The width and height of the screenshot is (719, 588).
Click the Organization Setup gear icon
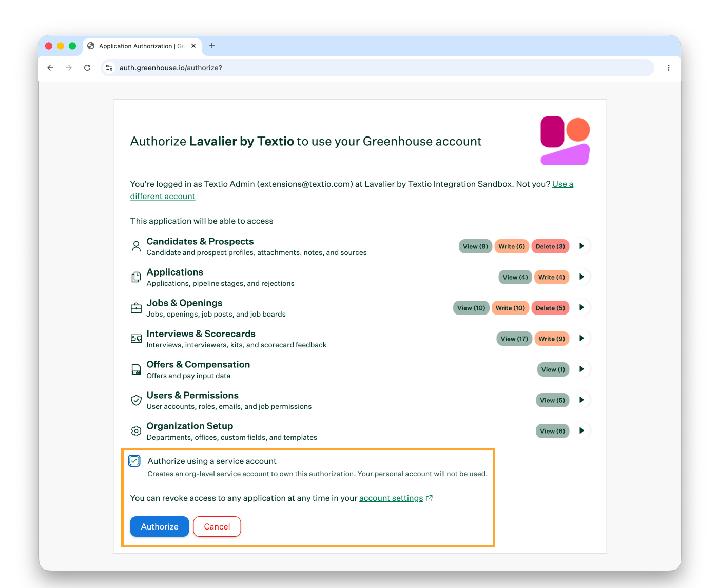tap(136, 431)
